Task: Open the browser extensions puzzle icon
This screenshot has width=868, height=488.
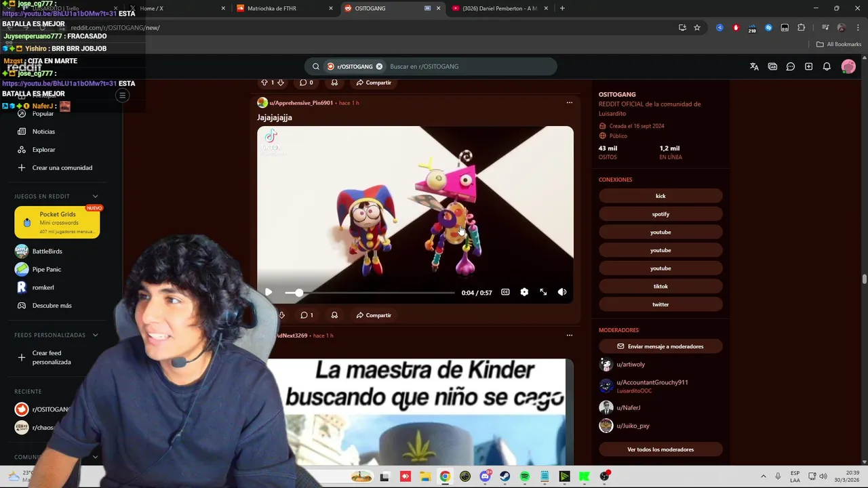Action: pyautogui.click(x=801, y=28)
